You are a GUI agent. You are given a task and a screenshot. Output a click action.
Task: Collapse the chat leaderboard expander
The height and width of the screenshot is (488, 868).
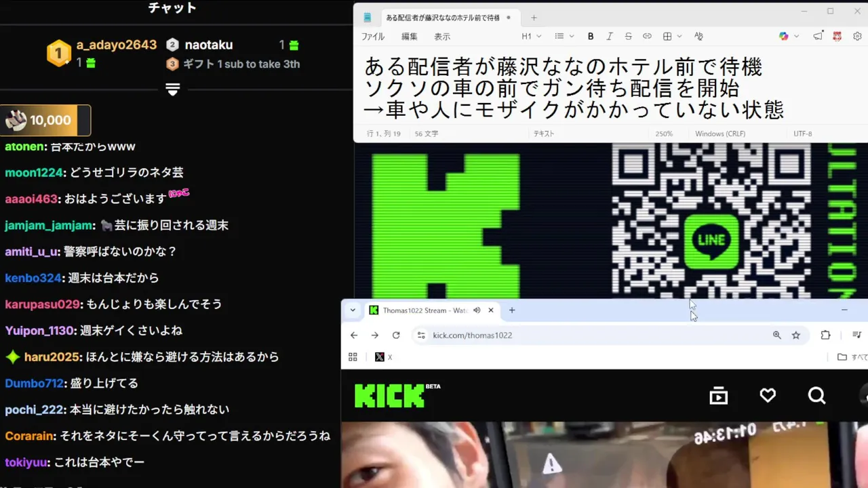click(172, 89)
